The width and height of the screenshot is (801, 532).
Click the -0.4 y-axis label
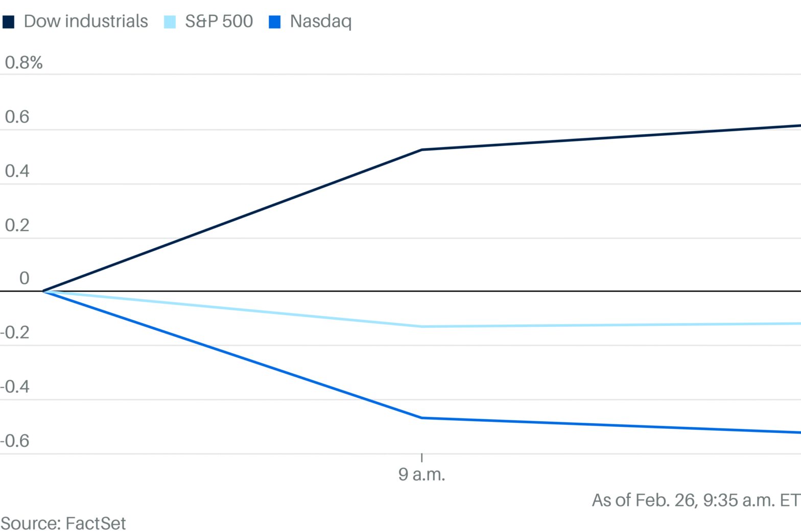pyautogui.click(x=15, y=387)
